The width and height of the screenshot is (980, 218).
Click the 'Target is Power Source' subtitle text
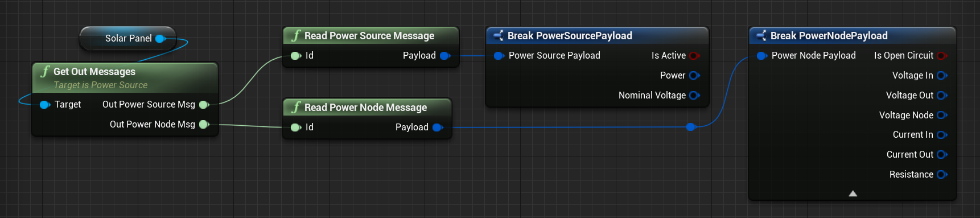coord(101,85)
